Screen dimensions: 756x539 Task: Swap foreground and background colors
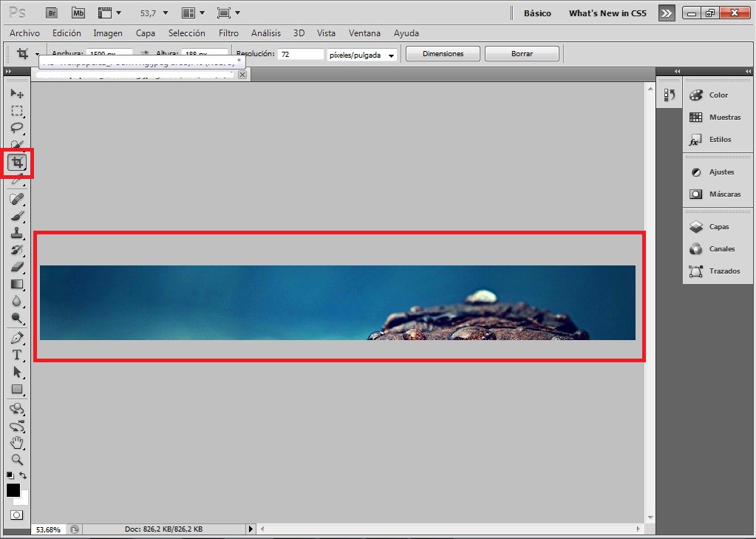click(x=24, y=475)
